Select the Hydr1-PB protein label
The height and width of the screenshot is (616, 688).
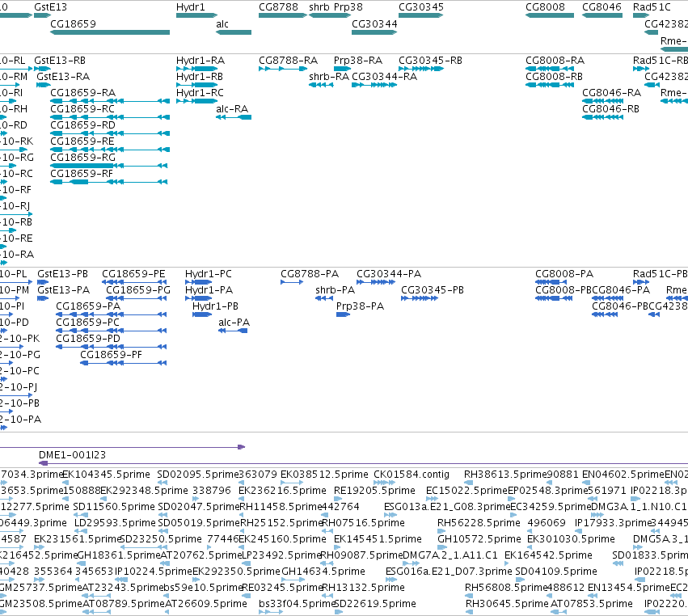(215, 306)
